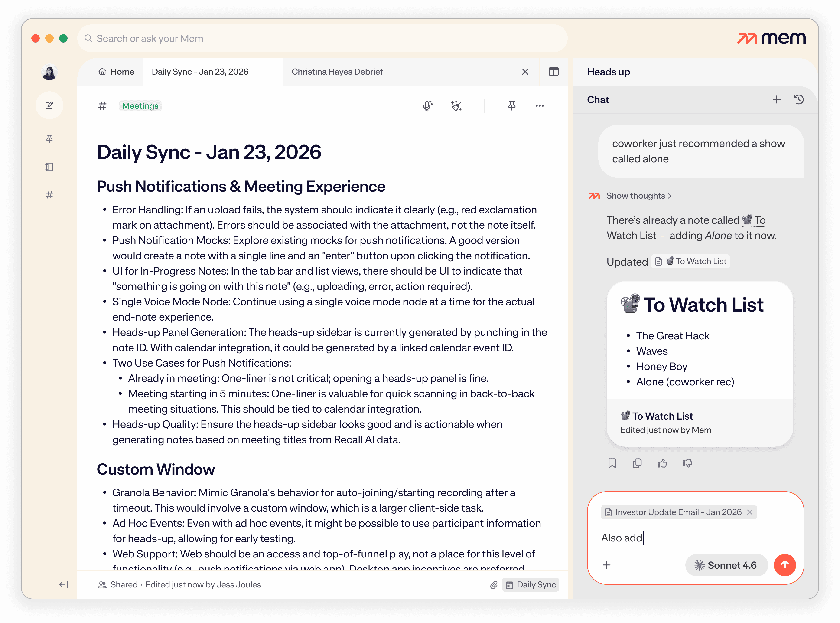The width and height of the screenshot is (840, 623).
Task: Give thumbs up to the response
Action: coord(662,463)
